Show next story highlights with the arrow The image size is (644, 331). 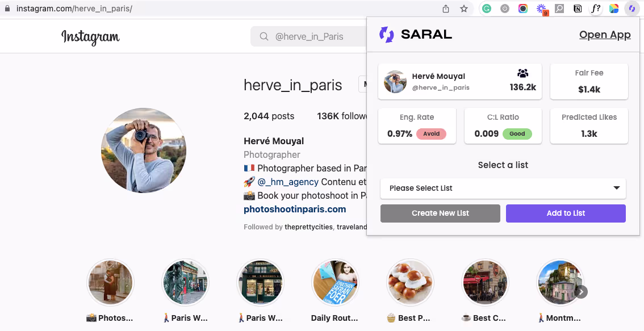(x=581, y=292)
